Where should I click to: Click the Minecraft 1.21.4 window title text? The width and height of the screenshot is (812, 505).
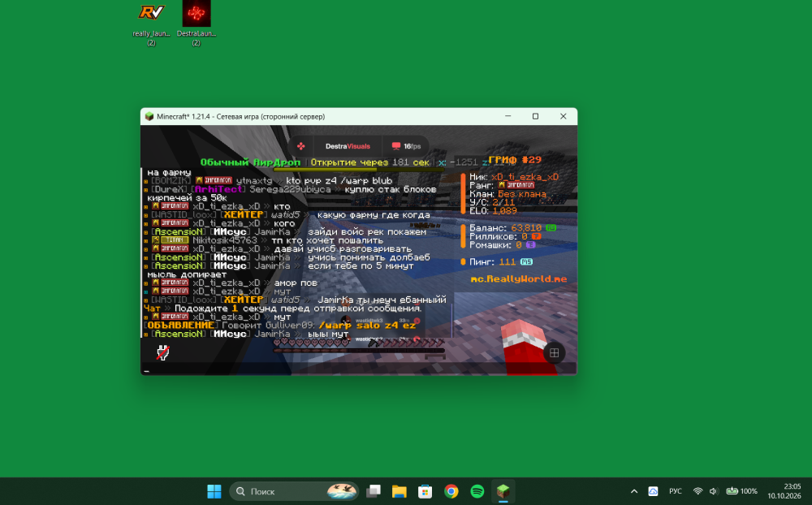tap(241, 117)
